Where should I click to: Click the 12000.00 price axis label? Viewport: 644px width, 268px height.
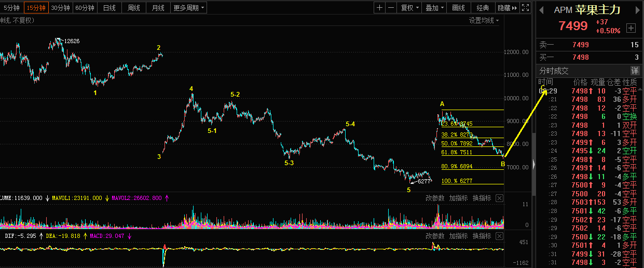pyautogui.click(x=516, y=52)
